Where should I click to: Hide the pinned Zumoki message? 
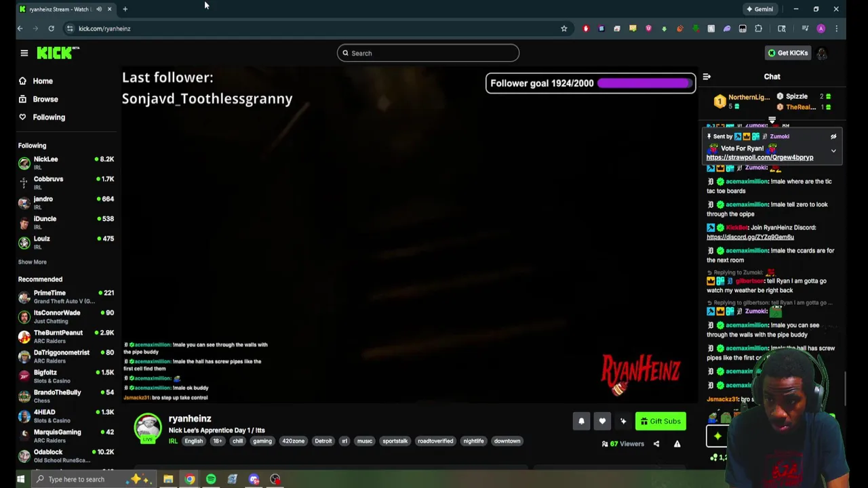pyautogui.click(x=833, y=136)
